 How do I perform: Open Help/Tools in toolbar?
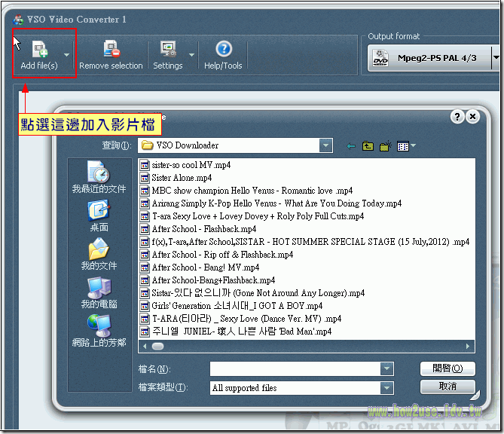(224, 55)
